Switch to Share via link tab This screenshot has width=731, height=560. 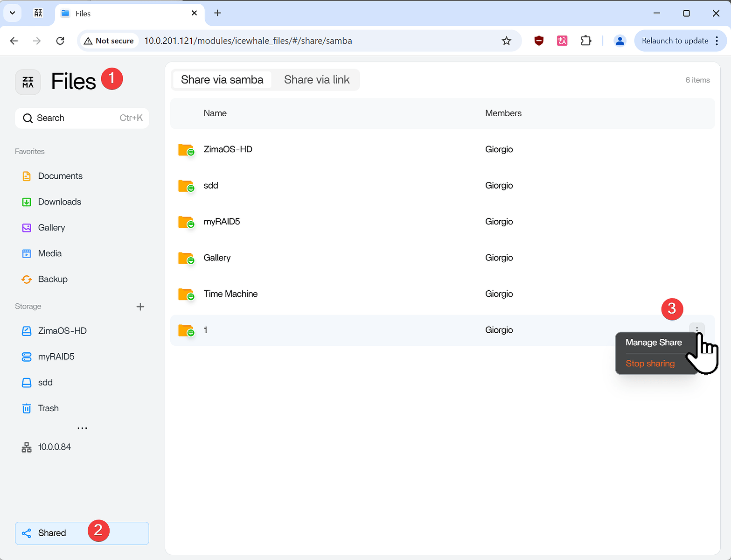pyautogui.click(x=317, y=80)
